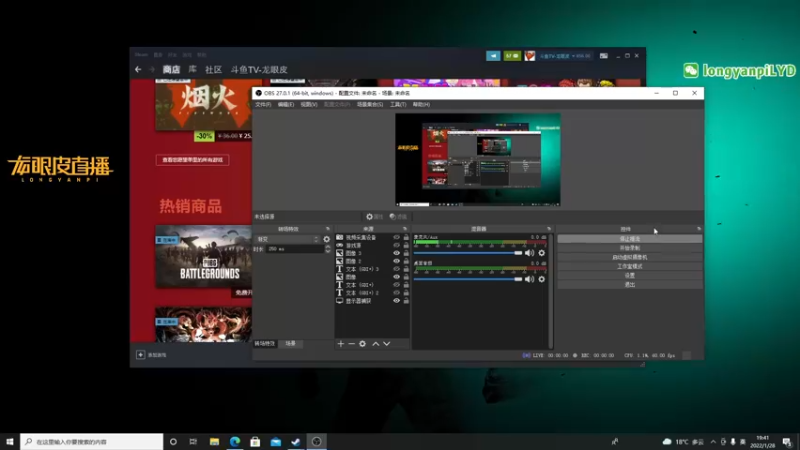
Task: Open the 工具(T) menu in OBS
Action: [x=398, y=105]
